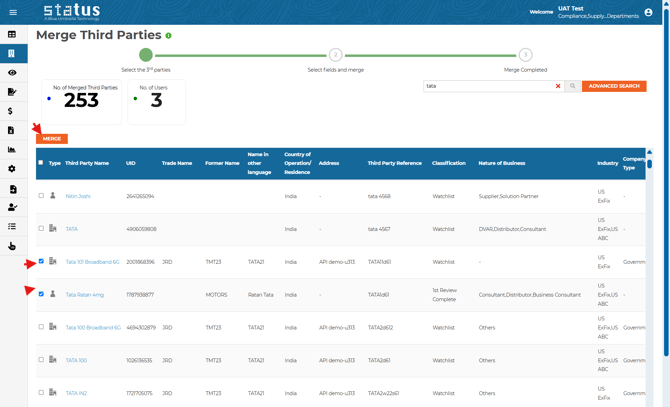This screenshot has width=670, height=407.
Task: Click the No. of Users 3 card
Action: click(x=156, y=102)
